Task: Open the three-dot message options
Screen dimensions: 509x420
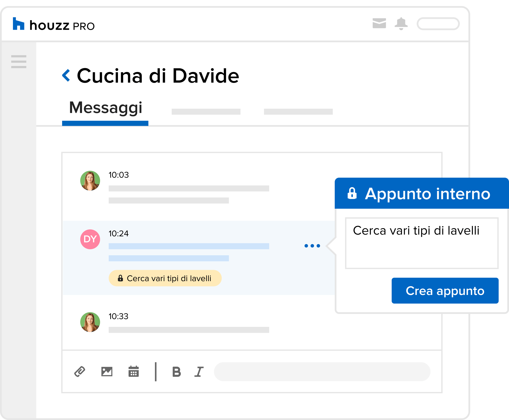Action: click(312, 246)
